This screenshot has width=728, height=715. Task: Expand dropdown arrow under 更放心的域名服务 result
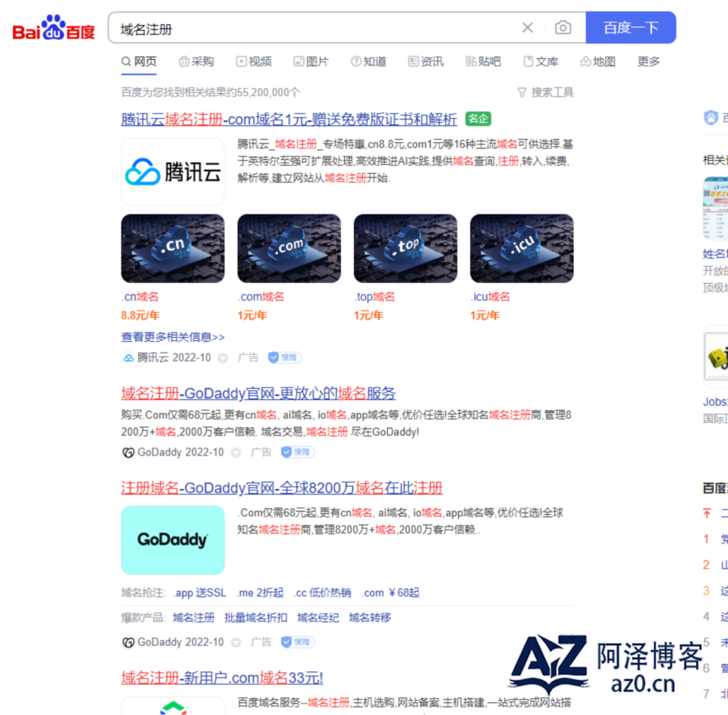[x=236, y=452]
